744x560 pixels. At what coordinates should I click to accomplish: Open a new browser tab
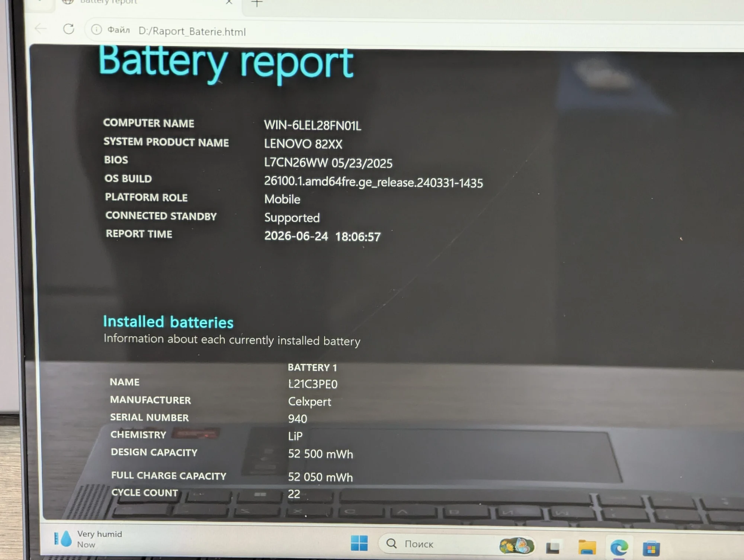tap(257, 3)
